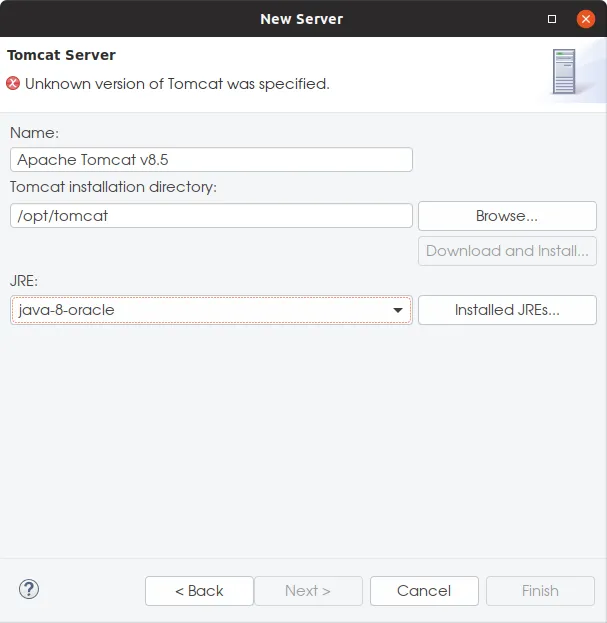Click Download and Install button
Image resolution: width=607 pixels, height=623 pixels.
pos(507,251)
